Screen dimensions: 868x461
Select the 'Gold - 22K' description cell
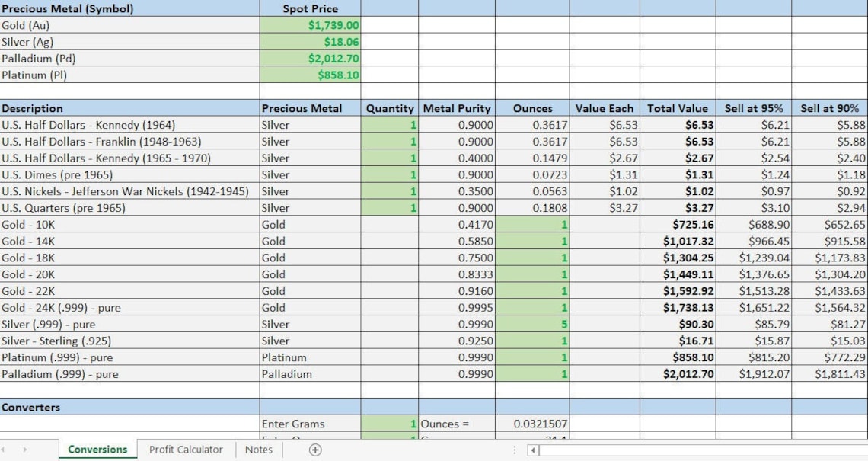click(129, 291)
